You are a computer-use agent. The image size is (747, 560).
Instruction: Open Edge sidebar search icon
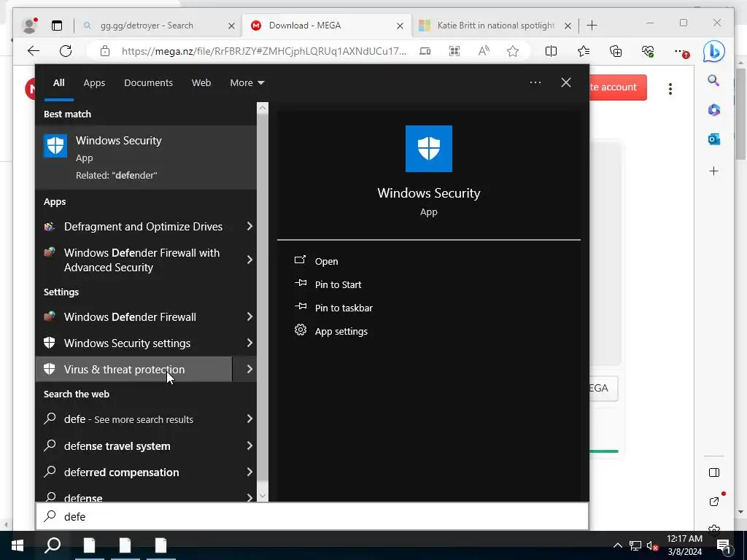click(713, 80)
